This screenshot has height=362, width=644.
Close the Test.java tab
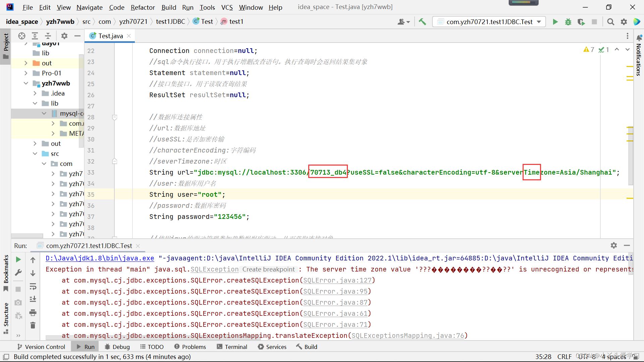(x=129, y=36)
